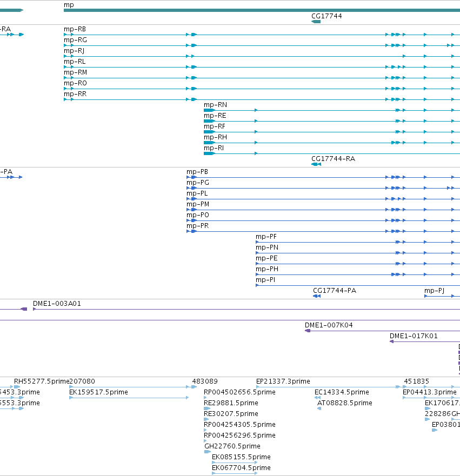Select transcript mp-RL
Viewport: 460px width, 476px height.
[x=75, y=62]
